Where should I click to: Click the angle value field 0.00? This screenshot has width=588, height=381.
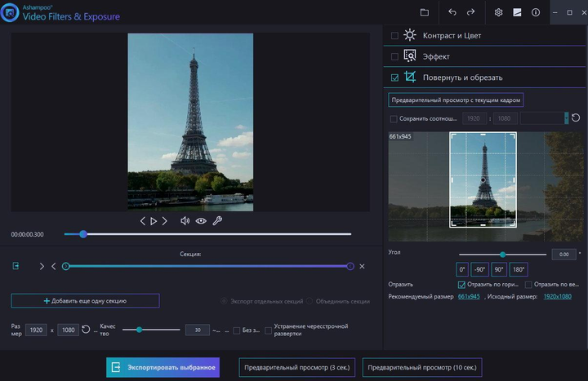564,255
